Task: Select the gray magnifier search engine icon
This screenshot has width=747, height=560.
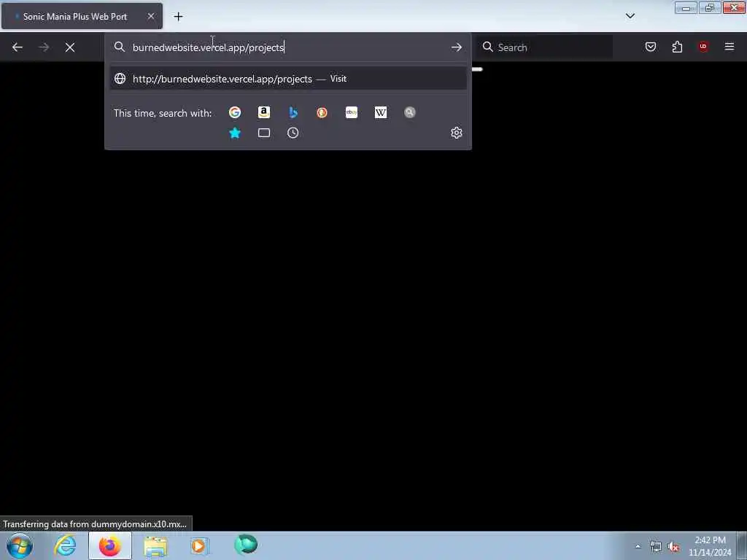Action: tap(410, 112)
